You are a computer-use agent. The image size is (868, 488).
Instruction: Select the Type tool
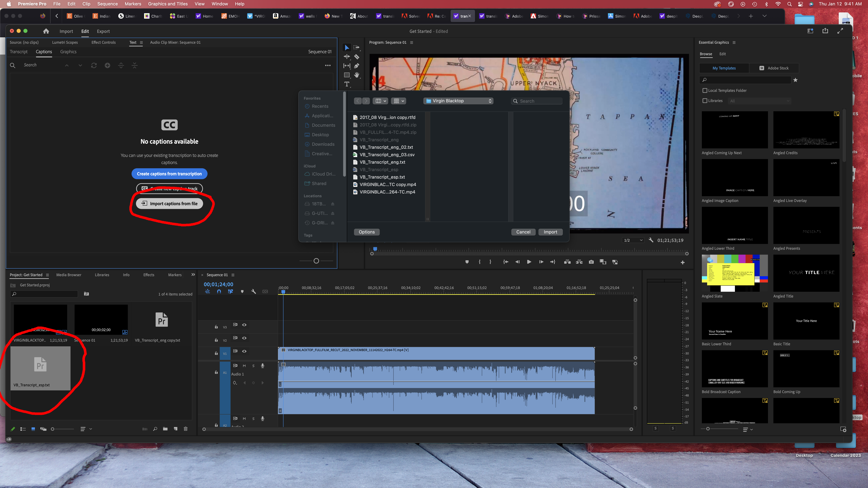click(x=347, y=84)
